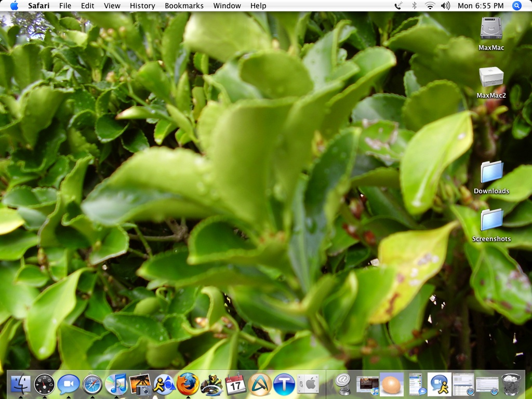Restore the minimized egg image window
Screen dimensions: 532x399
(x=391, y=384)
